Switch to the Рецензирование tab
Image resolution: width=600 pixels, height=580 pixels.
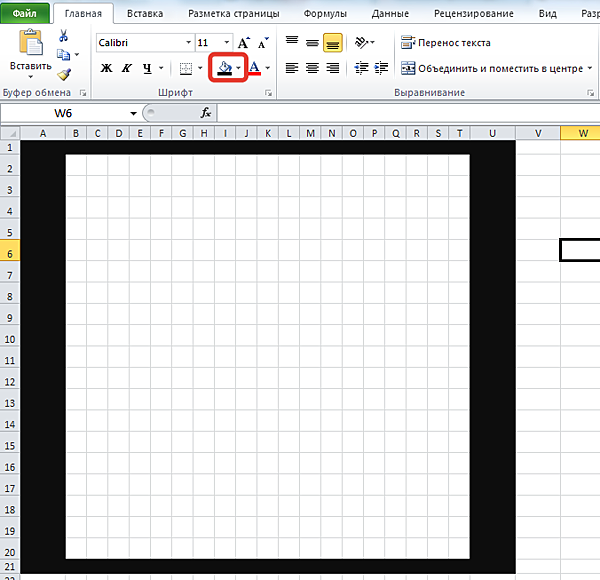[474, 14]
